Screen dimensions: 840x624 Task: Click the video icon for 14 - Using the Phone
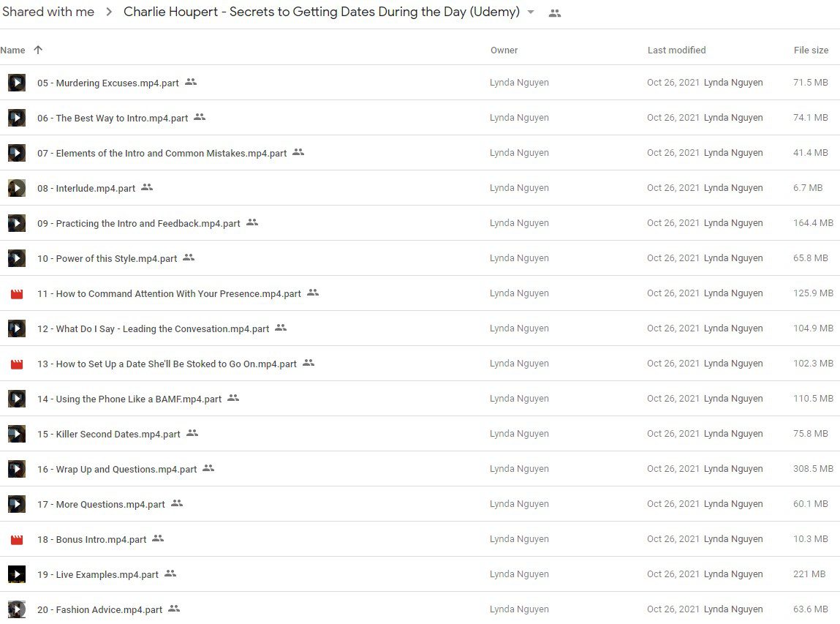[x=17, y=399]
